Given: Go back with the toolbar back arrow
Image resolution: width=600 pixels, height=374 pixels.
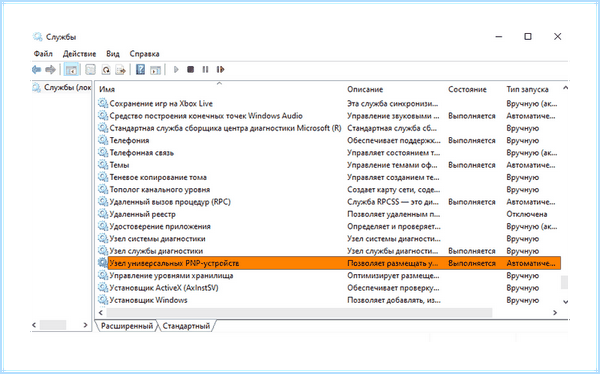Looking at the screenshot, I should coord(36,70).
